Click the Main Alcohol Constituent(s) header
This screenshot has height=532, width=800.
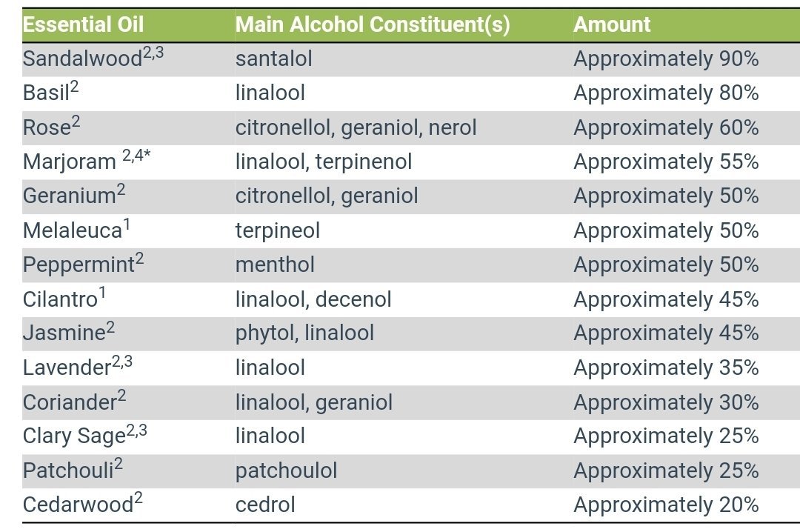[x=373, y=24]
